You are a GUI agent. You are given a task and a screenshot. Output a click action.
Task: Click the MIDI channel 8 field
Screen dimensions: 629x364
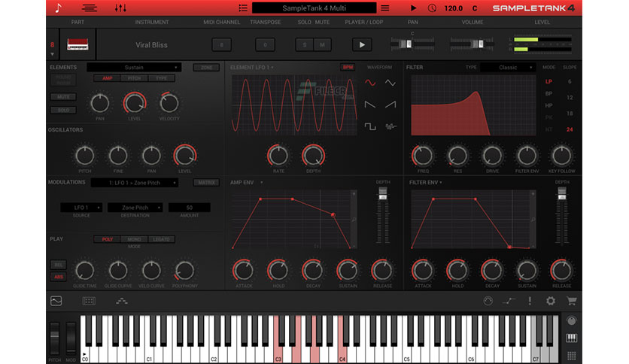(221, 45)
